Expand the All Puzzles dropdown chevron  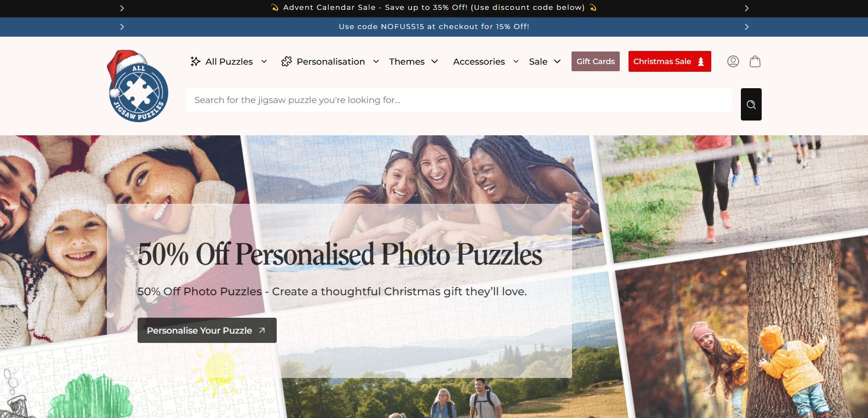[264, 61]
